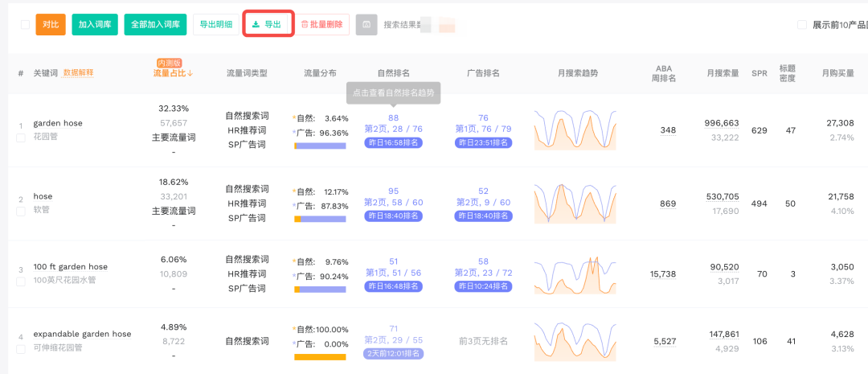The image size is (868, 374).
Task: Open garden hose monthly search trend chart
Action: [x=575, y=130]
